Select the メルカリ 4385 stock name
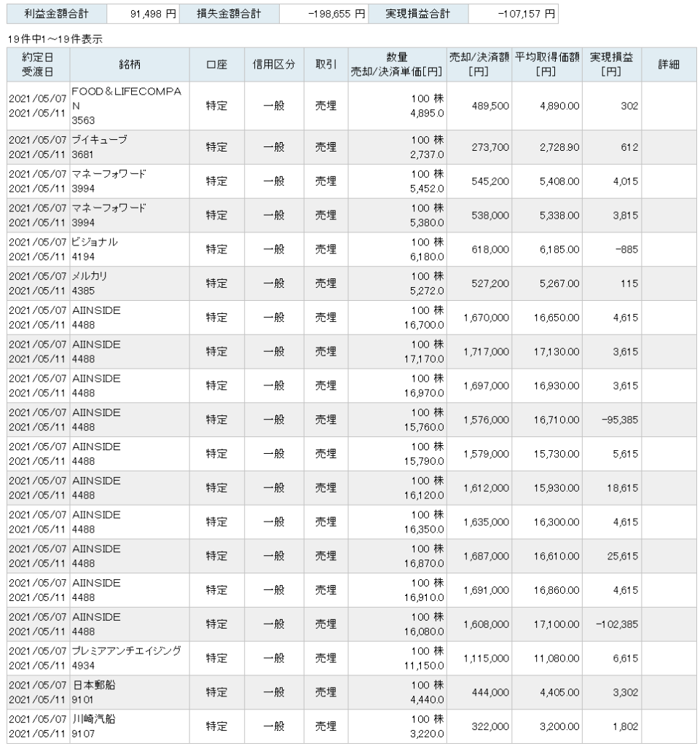Screen dimensions: 700x746 coord(89,283)
